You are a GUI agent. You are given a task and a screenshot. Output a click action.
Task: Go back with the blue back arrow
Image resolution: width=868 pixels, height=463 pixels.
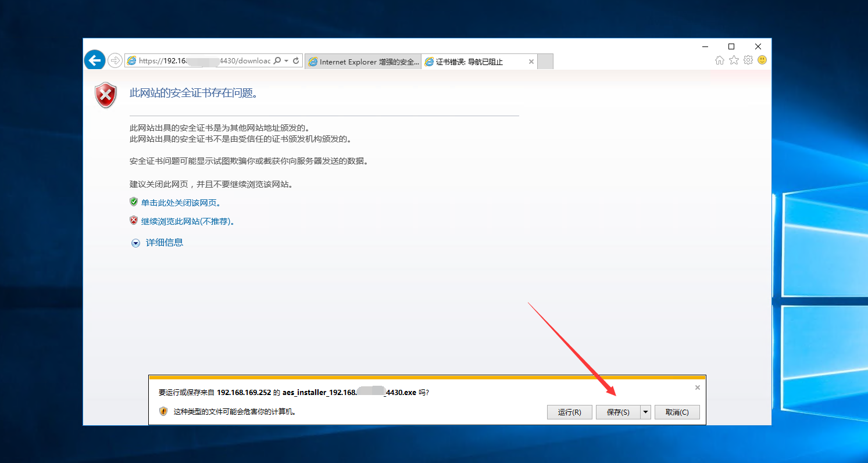(95, 60)
